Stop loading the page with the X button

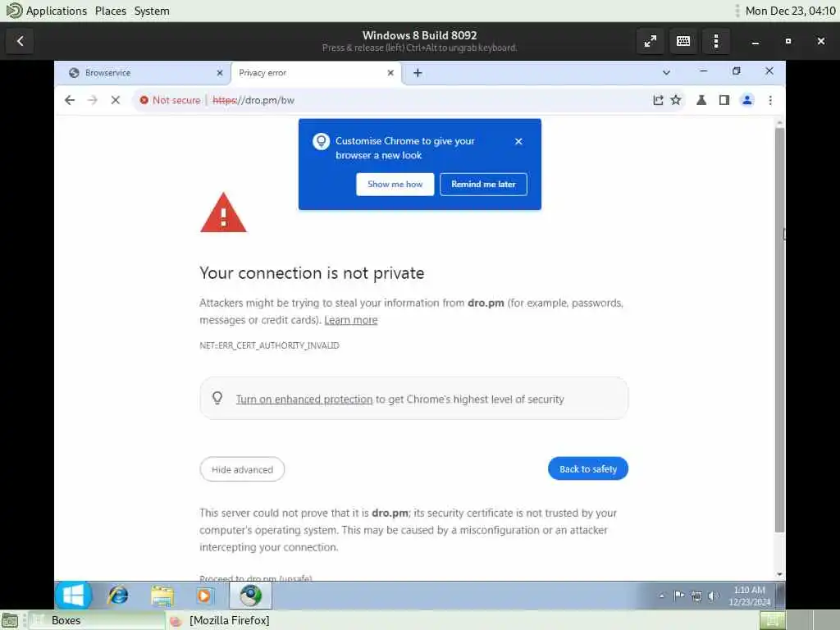pyautogui.click(x=115, y=100)
